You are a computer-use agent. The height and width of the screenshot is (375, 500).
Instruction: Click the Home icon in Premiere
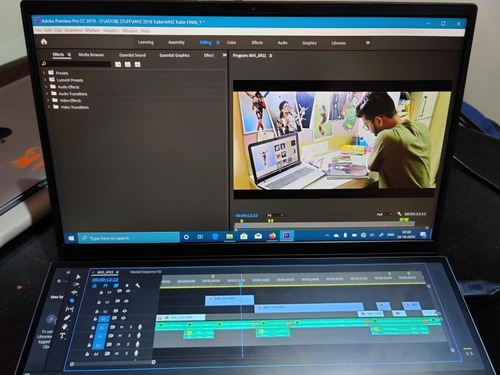(44, 42)
